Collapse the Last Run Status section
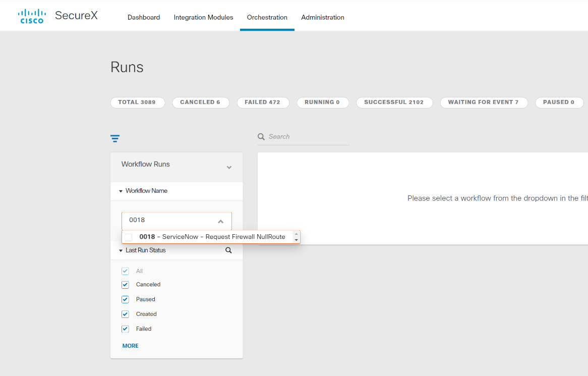 [121, 250]
